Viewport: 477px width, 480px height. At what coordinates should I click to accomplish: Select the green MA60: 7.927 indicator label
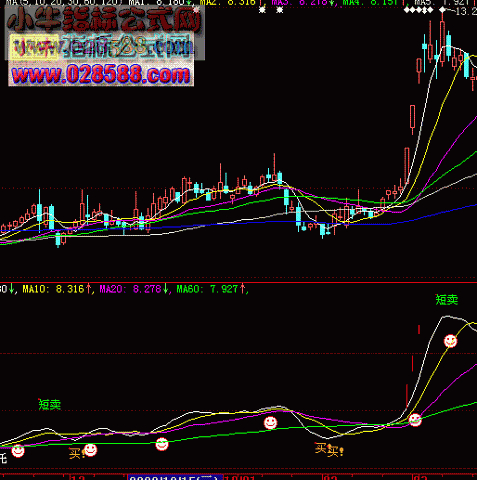211,289
